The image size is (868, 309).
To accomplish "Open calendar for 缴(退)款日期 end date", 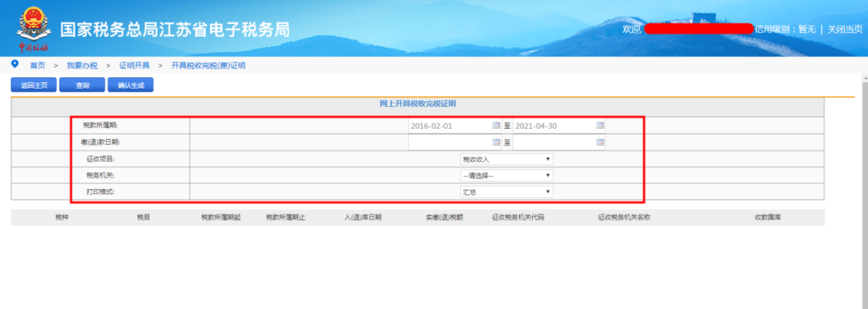I will coord(600,142).
